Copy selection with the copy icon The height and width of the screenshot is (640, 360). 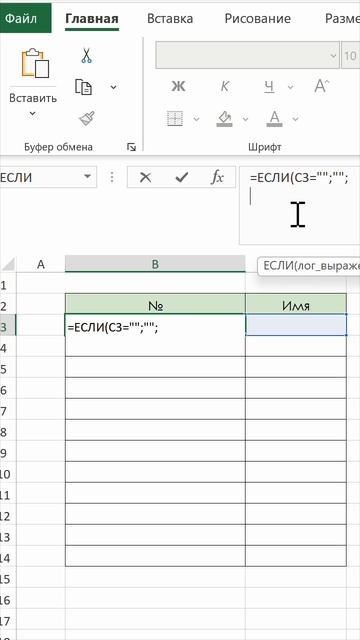click(x=84, y=87)
